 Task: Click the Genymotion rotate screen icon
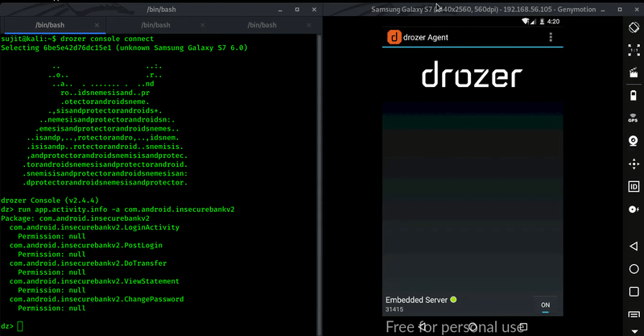tap(633, 27)
